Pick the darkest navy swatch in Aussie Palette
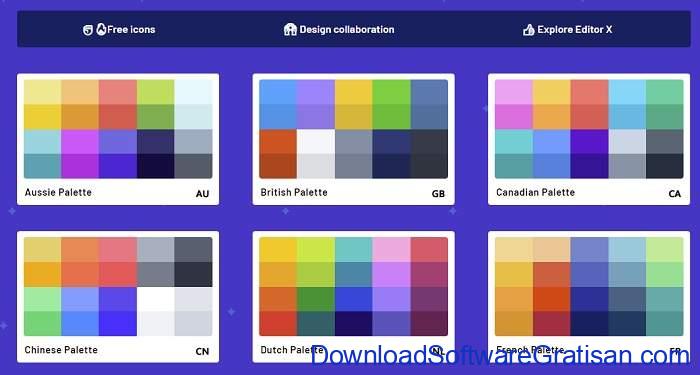 click(x=155, y=166)
